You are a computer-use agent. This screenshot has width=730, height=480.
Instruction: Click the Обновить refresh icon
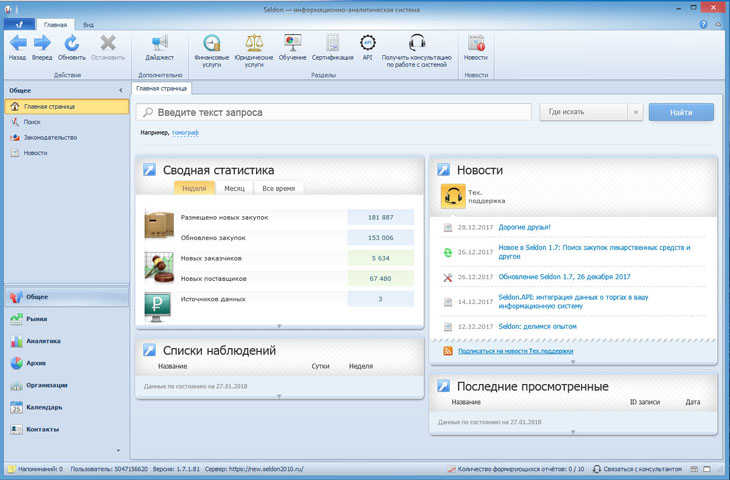[71, 43]
